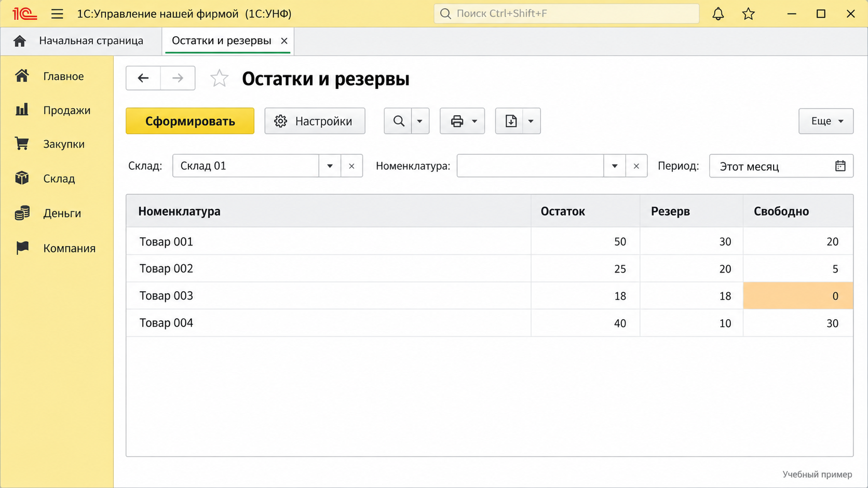Sort by Свободно column header

(x=798, y=211)
